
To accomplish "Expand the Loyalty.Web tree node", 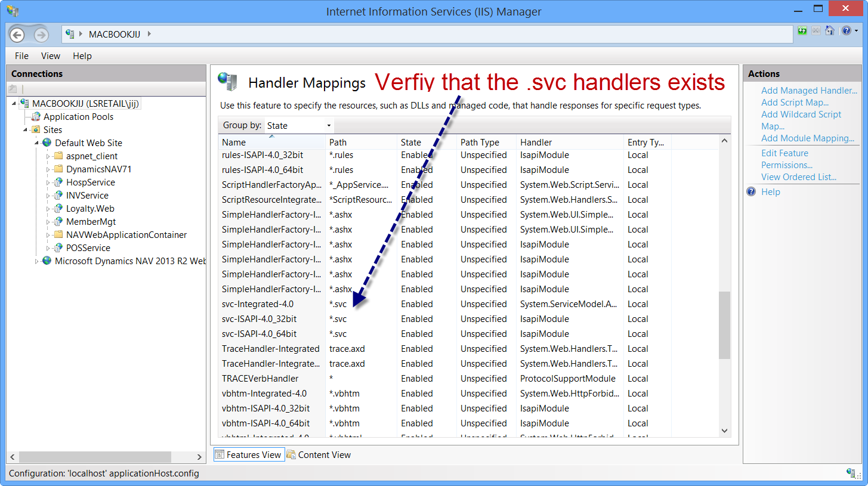I will [48, 209].
